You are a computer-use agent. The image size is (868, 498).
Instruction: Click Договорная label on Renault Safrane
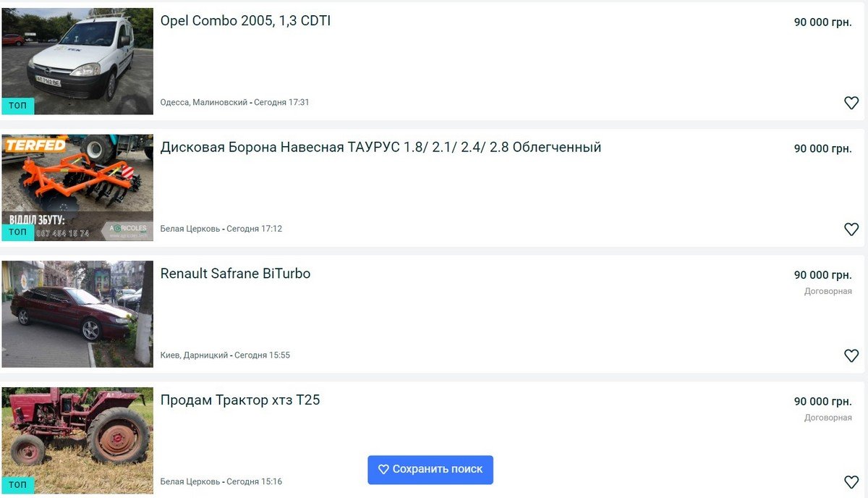pos(827,292)
